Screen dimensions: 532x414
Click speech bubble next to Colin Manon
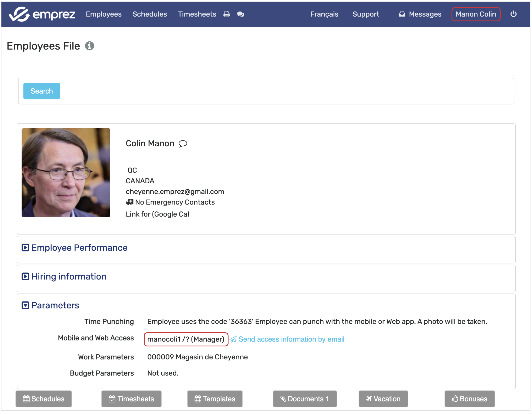point(183,144)
